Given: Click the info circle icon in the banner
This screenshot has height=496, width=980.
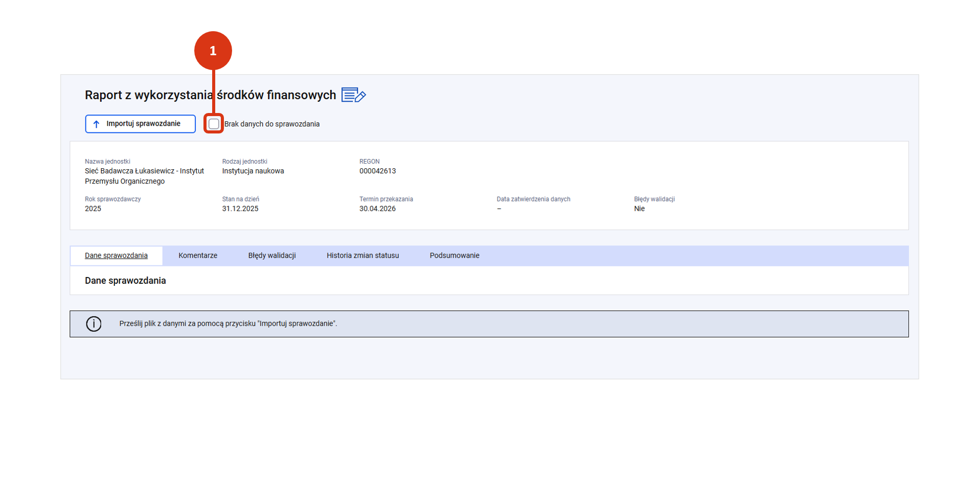Looking at the screenshot, I should tap(94, 324).
